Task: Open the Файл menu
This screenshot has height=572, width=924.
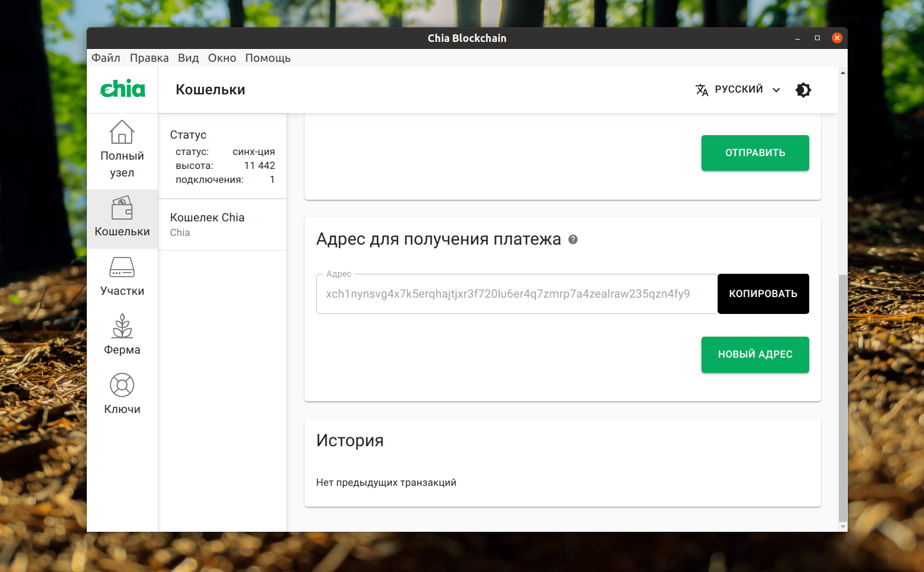Action: pyautogui.click(x=105, y=58)
